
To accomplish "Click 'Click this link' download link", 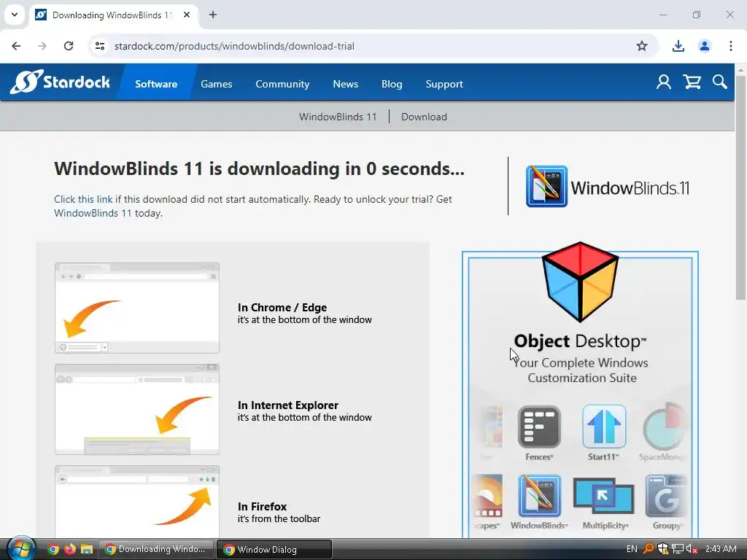I will (83, 199).
